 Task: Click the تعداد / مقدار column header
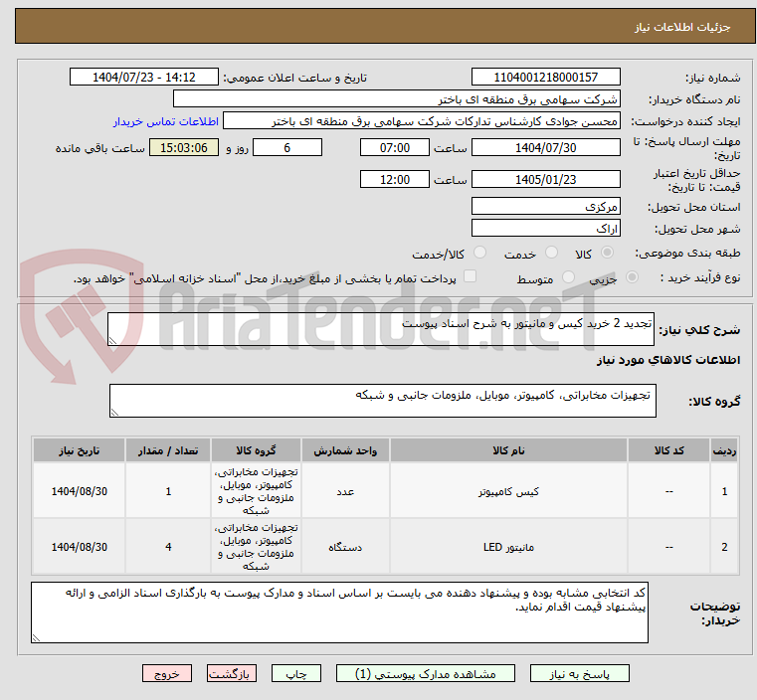point(168,450)
